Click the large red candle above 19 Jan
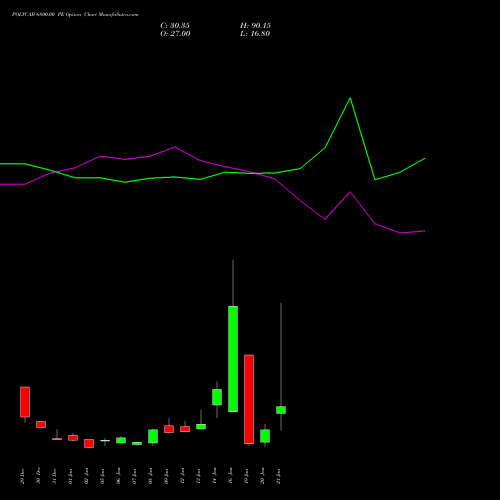 coord(249,399)
